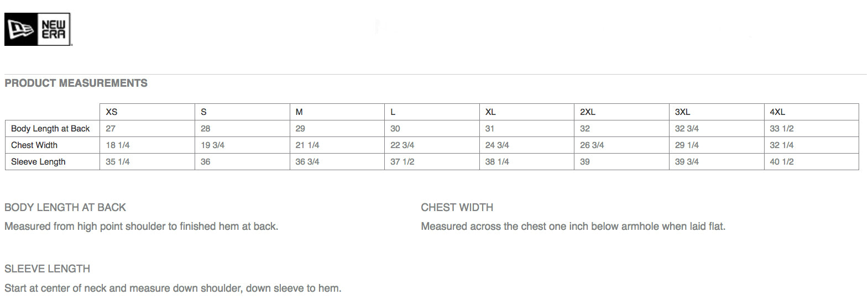The width and height of the screenshot is (868, 305).
Task: Click the New Era logo
Action: (38, 29)
